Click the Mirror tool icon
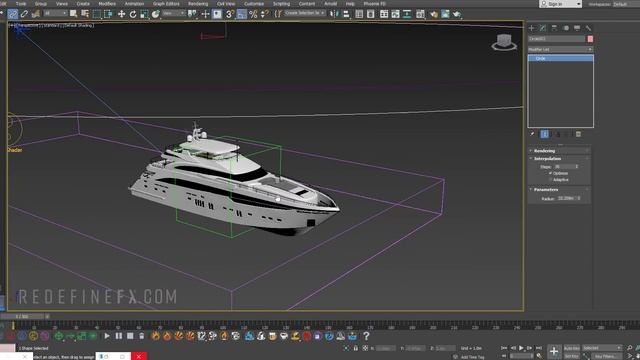The width and height of the screenshot is (640, 360). coord(334,14)
